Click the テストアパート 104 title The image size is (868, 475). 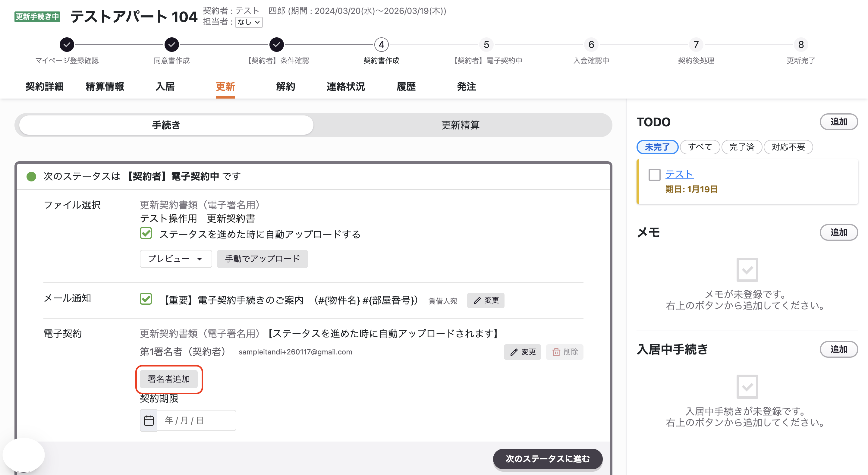[x=134, y=17]
